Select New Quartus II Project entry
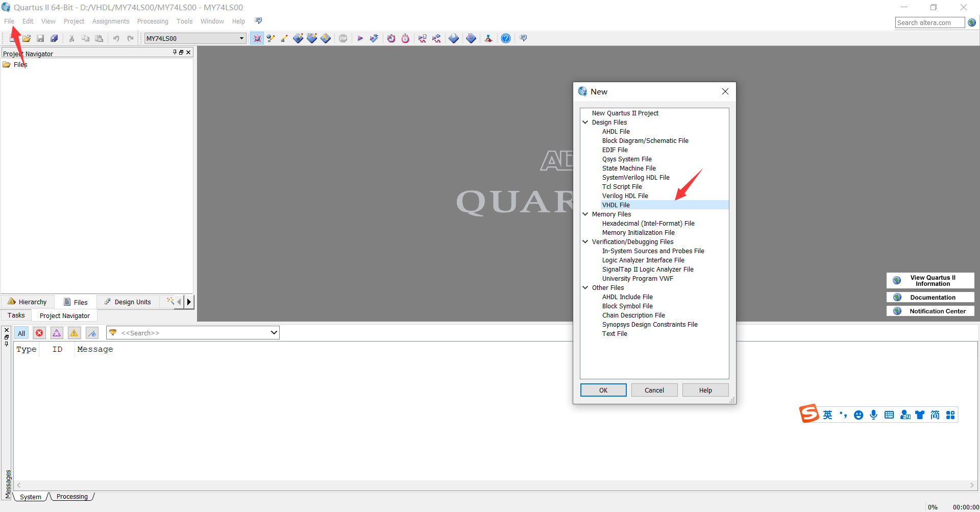The width and height of the screenshot is (980, 512). [x=625, y=113]
